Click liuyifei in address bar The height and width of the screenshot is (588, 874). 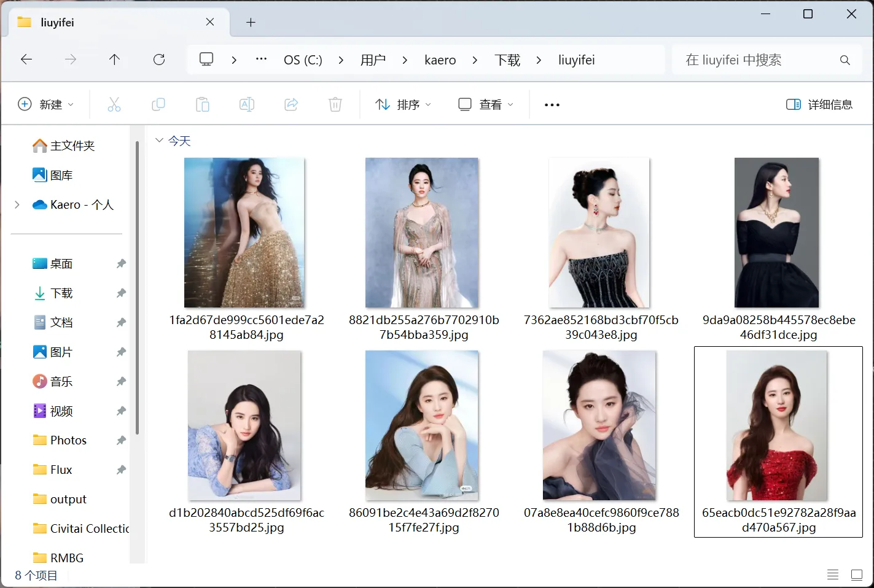click(576, 60)
